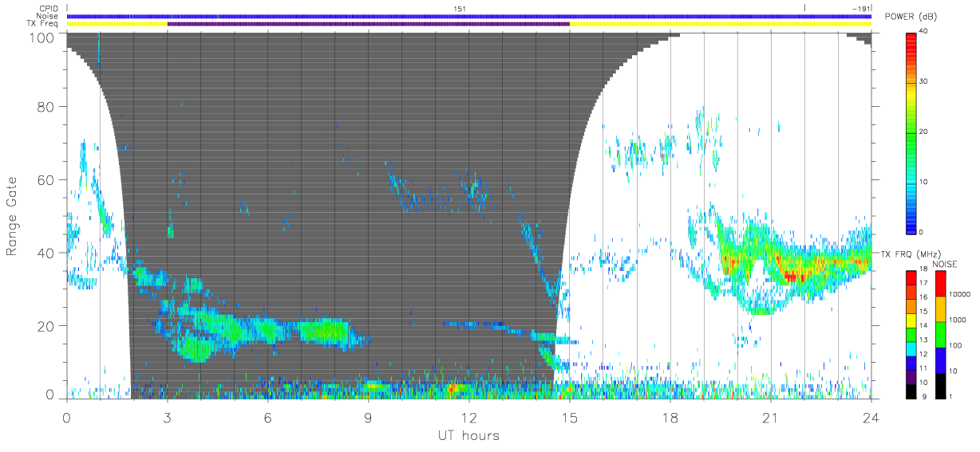The image size is (980, 452).
Task: Click tick 20 on the Range Gate axis
Action: [x=45, y=326]
